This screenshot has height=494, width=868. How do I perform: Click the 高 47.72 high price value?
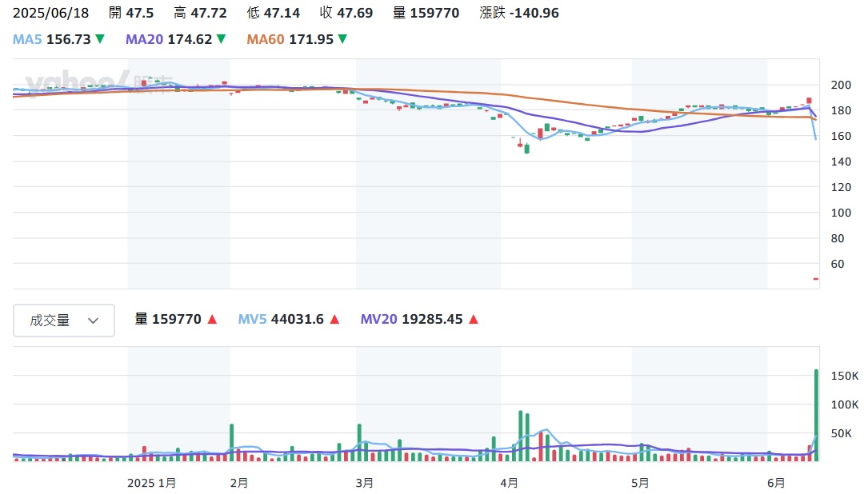pyautogui.click(x=200, y=13)
